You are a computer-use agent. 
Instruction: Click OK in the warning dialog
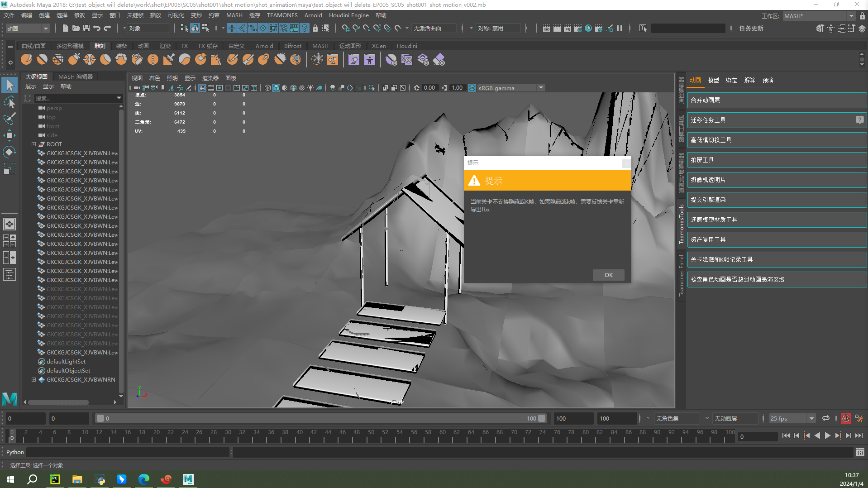pos(608,275)
